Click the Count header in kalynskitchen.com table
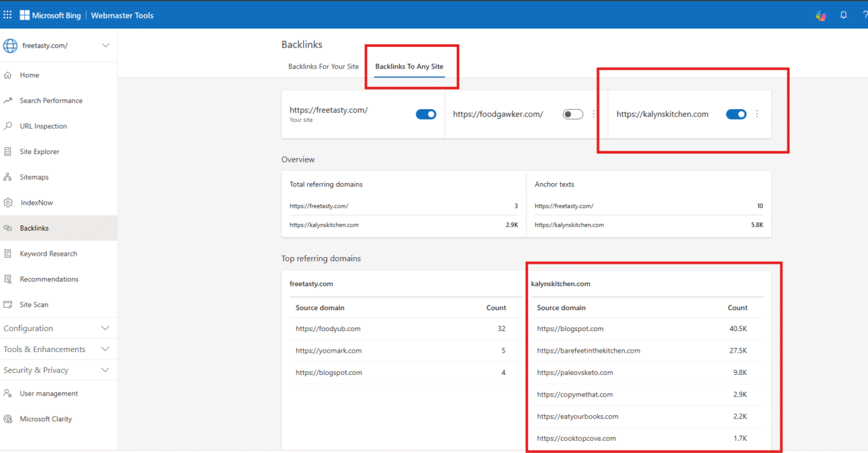This screenshot has width=868, height=453. (x=738, y=308)
